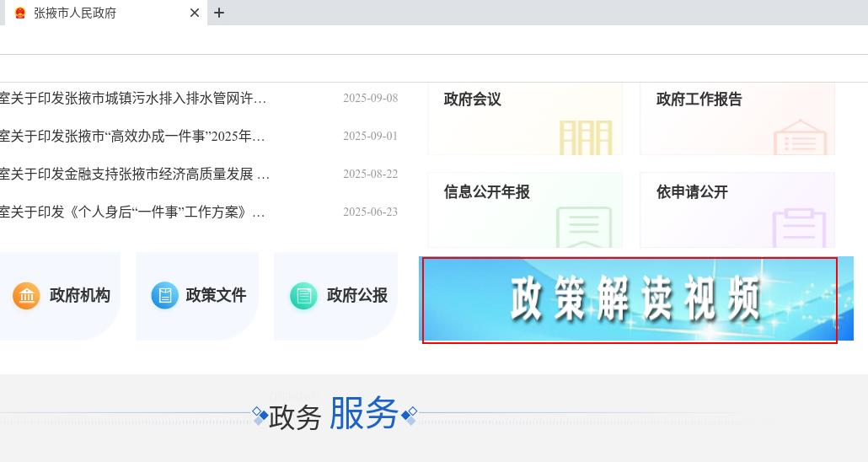Go to 信息公开年报 via its label
Screen dimensions: 868x462
pos(487,192)
